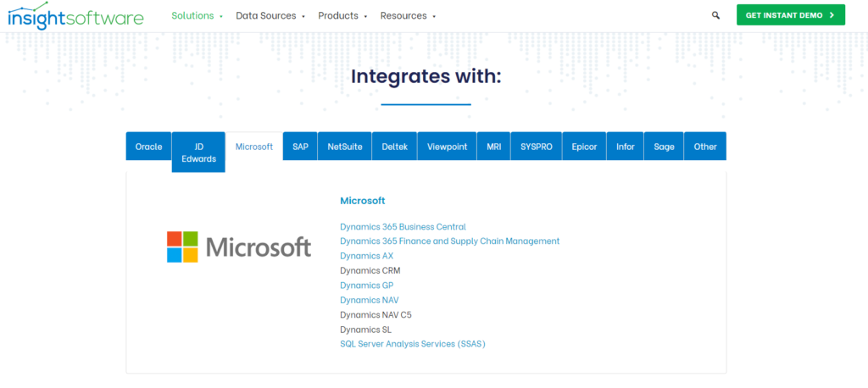Click the Dynamics NAV C5 text
Viewport: 868px width, 388px height.
tap(376, 315)
